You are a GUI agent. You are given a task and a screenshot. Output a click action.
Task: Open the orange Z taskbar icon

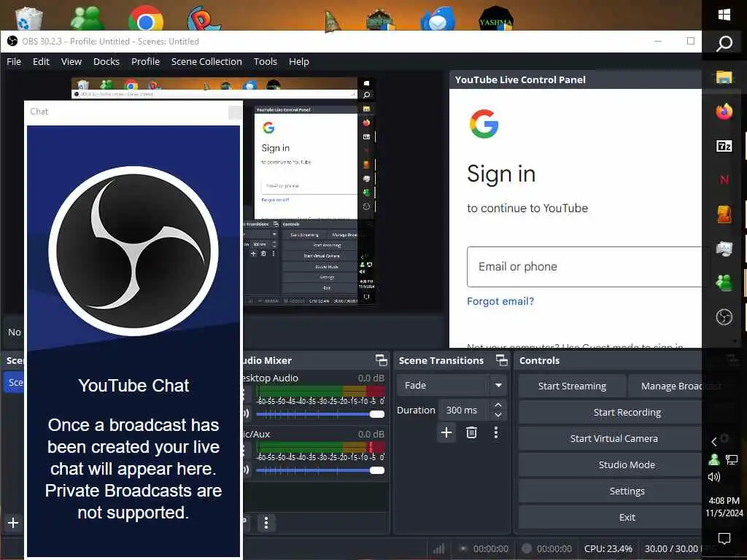click(x=724, y=214)
